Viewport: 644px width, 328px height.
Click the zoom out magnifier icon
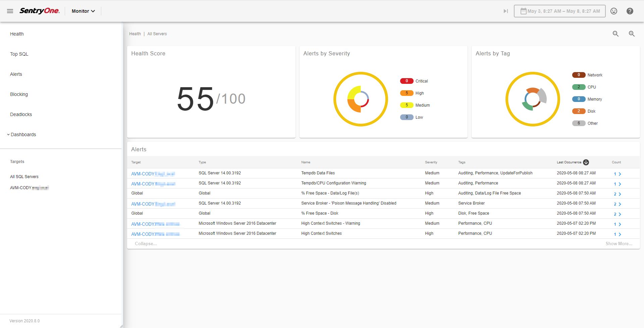click(615, 34)
